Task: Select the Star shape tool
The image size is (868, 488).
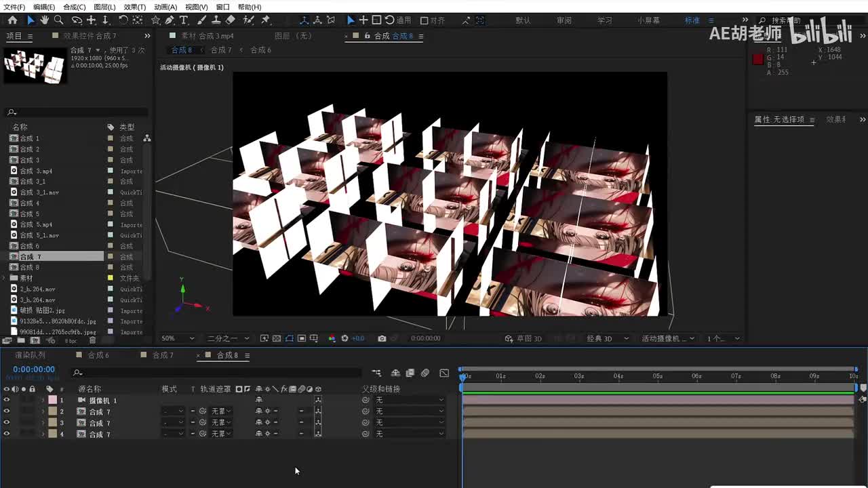Action: click(156, 20)
